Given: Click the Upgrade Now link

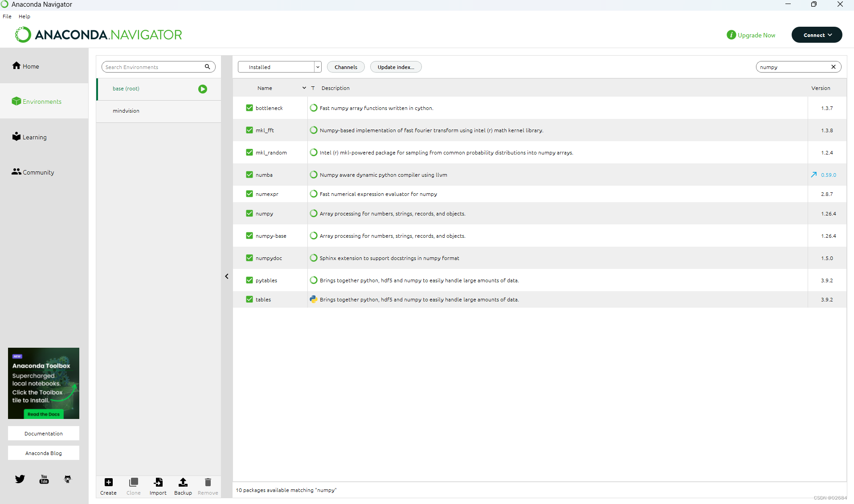Looking at the screenshot, I should [751, 35].
